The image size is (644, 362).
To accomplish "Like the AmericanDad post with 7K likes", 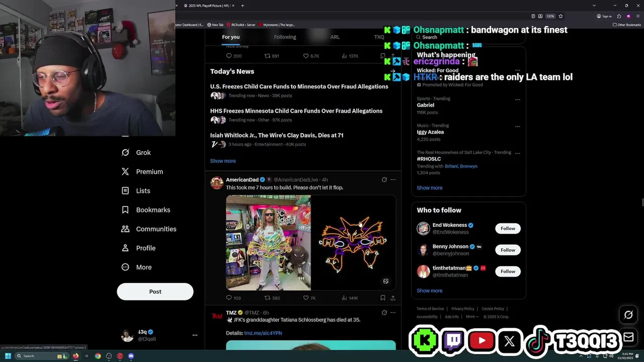I will click(x=309, y=298).
